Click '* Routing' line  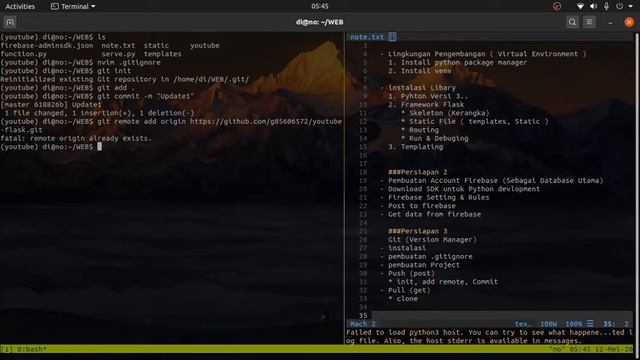420,130
